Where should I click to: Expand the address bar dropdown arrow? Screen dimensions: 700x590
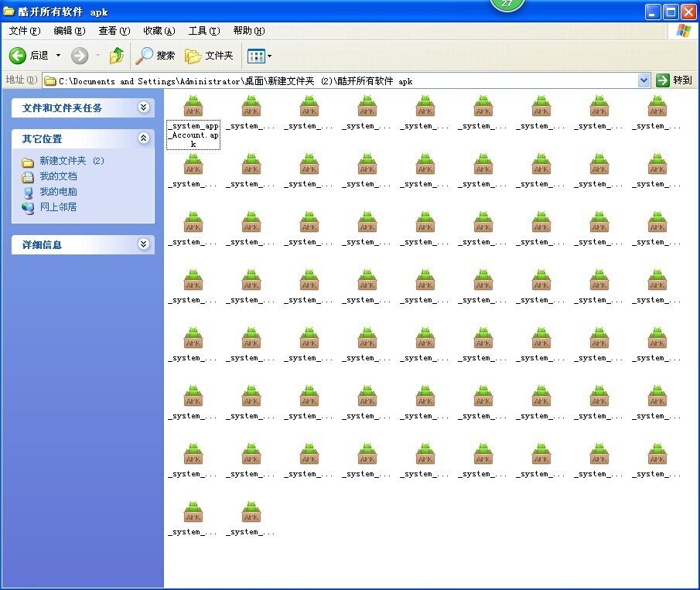click(644, 80)
